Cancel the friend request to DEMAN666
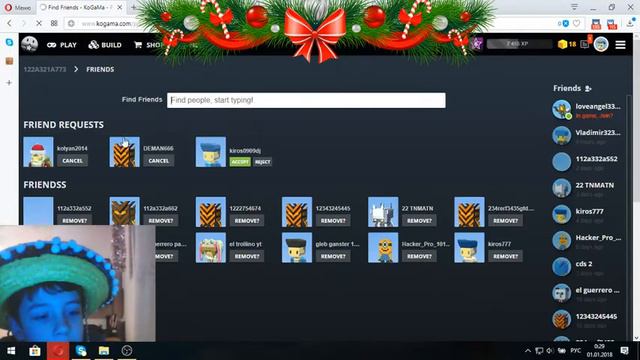The image size is (640, 360). [x=158, y=161]
